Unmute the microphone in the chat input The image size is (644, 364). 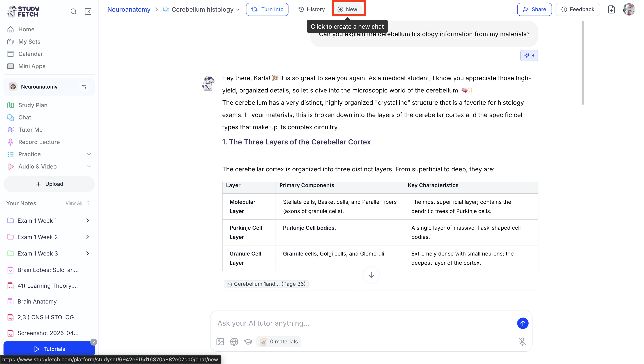click(522, 341)
